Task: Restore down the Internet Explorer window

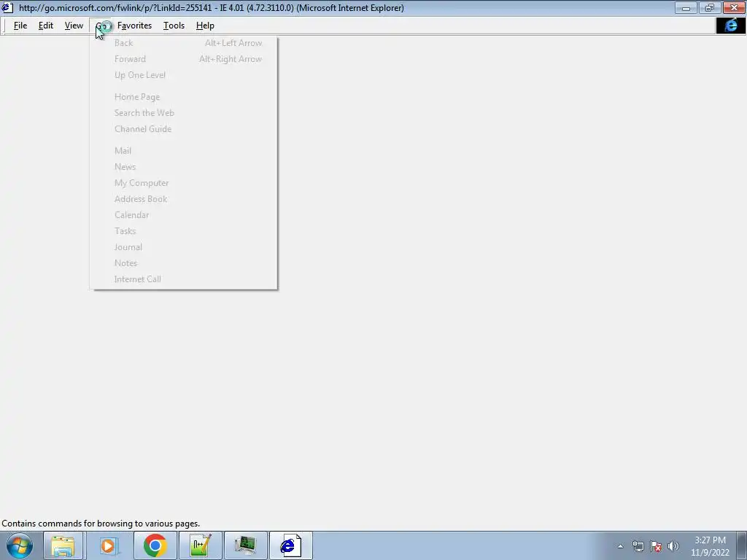Action: point(710,7)
